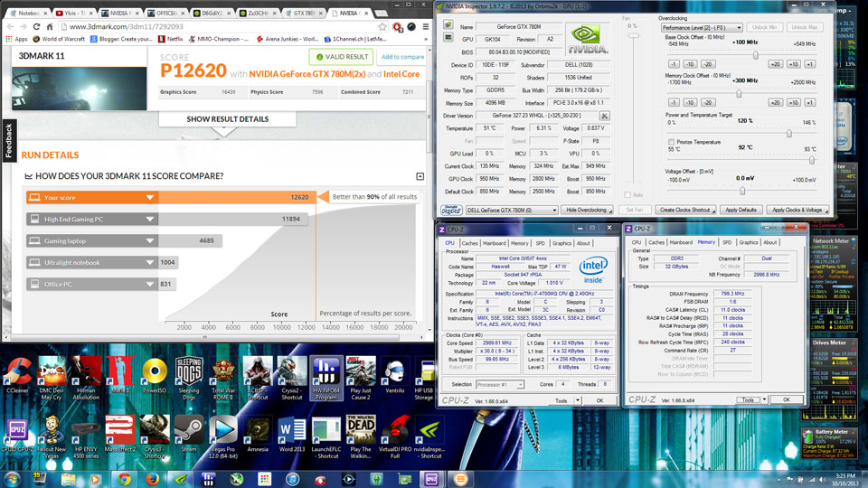Open Chrome menu hamburger icon
Image resolution: width=868 pixels, height=488 pixels.
426,26
